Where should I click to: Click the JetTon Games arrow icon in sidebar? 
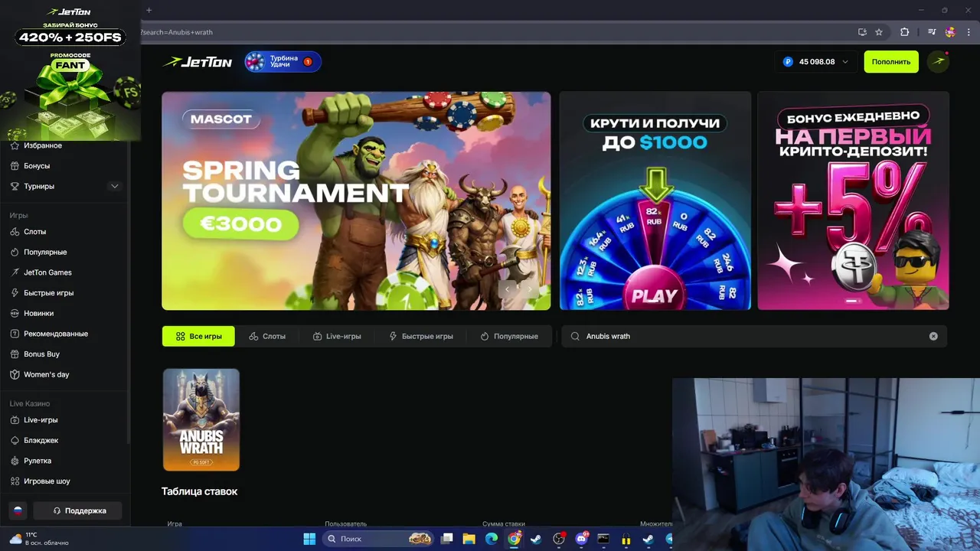tap(15, 272)
